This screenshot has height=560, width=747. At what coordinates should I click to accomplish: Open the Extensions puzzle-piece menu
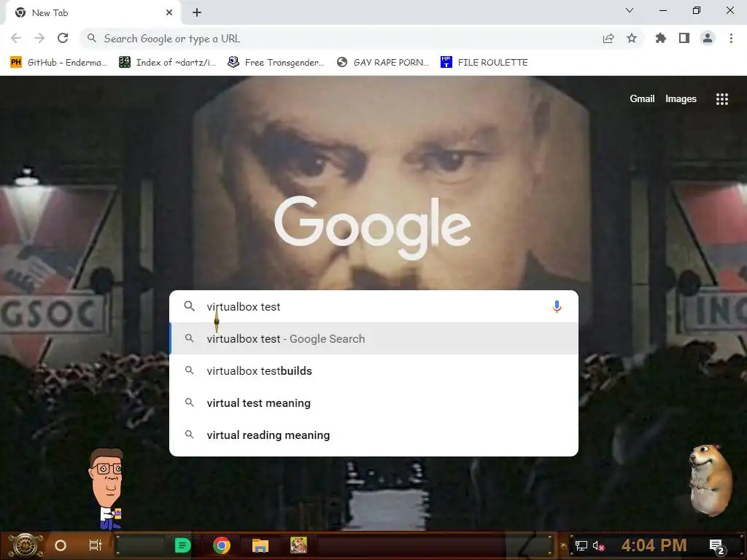click(x=661, y=38)
